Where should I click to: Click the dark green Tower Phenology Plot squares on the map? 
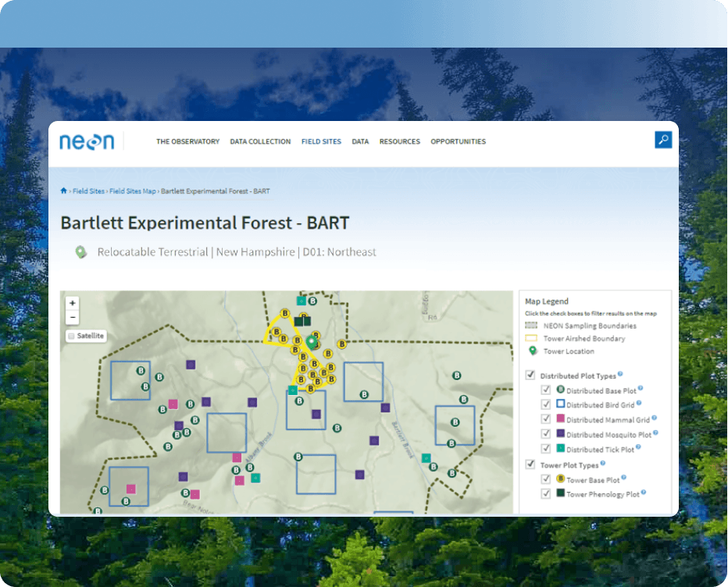(x=303, y=321)
